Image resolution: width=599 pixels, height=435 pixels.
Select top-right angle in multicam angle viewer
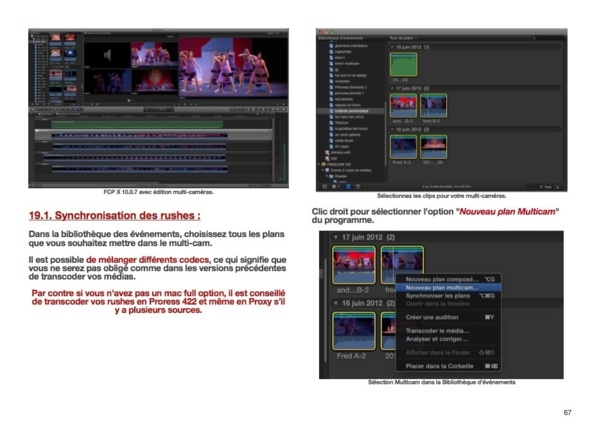[154, 55]
